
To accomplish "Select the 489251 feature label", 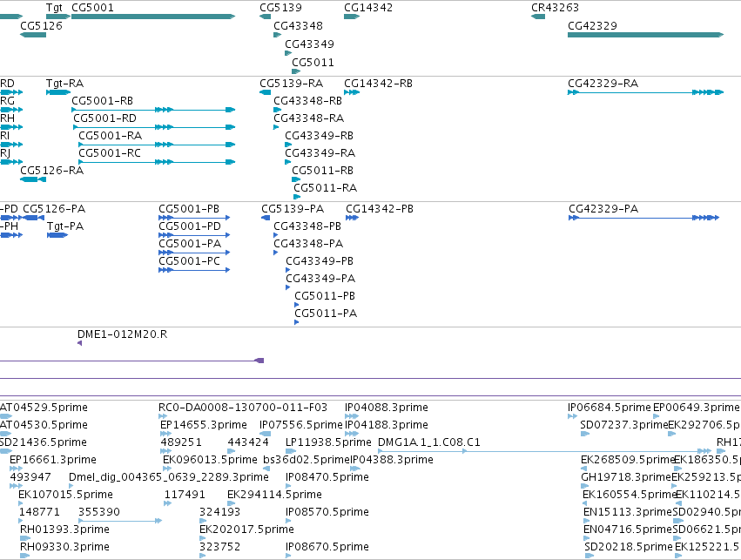I will pos(181,442).
